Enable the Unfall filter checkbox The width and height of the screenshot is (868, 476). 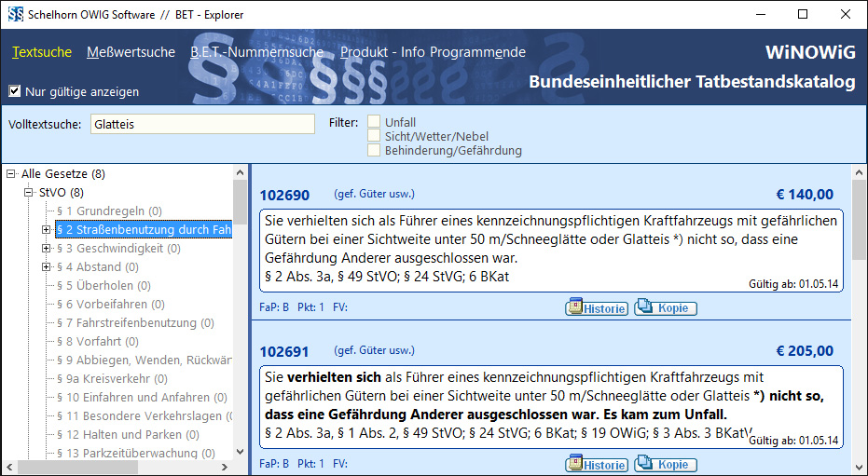[x=374, y=122]
